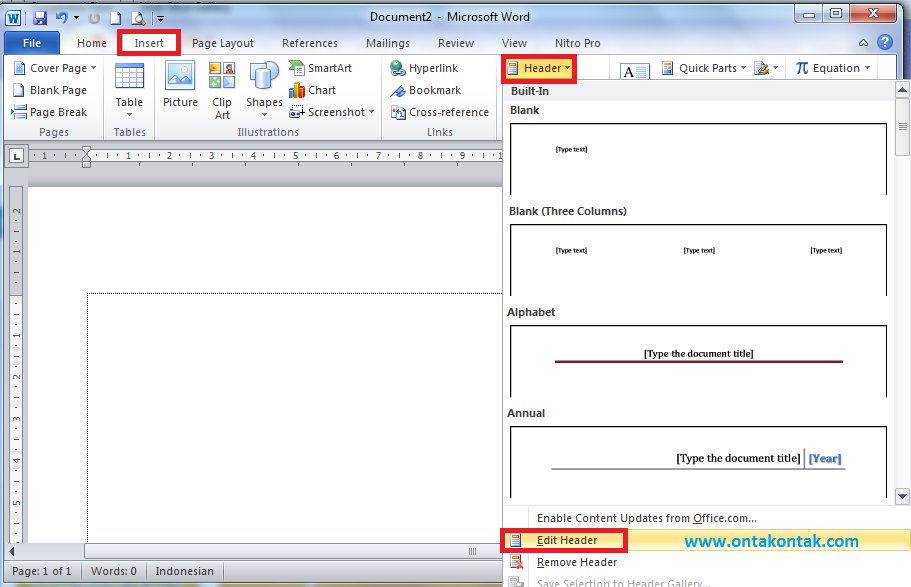
Task: Select the Alphabet header thumbnail
Action: click(698, 361)
